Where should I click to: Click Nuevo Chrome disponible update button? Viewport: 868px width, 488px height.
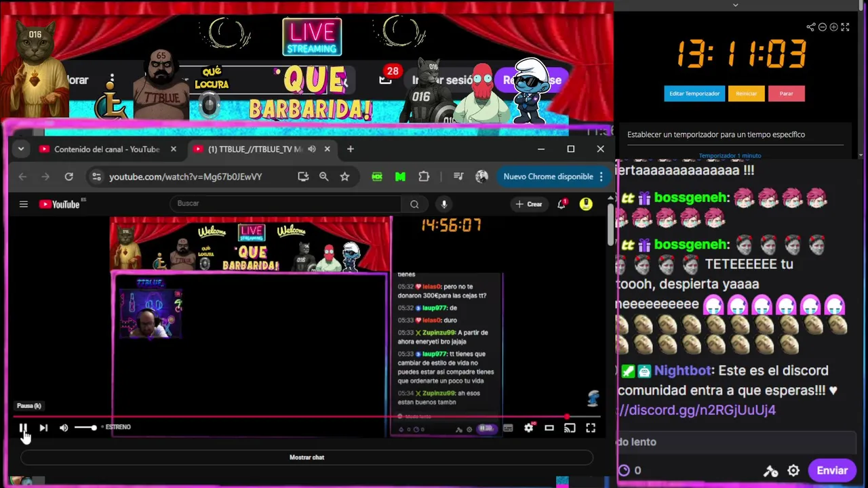548,177
